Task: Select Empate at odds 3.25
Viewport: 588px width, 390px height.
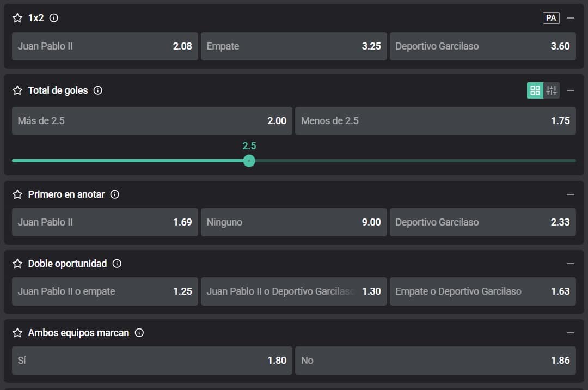Action: click(293, 46)
